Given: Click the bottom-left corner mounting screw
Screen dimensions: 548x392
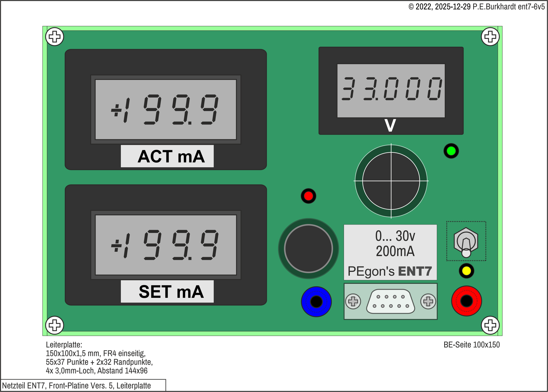Looking at the screenshot, I should (54, 325).
